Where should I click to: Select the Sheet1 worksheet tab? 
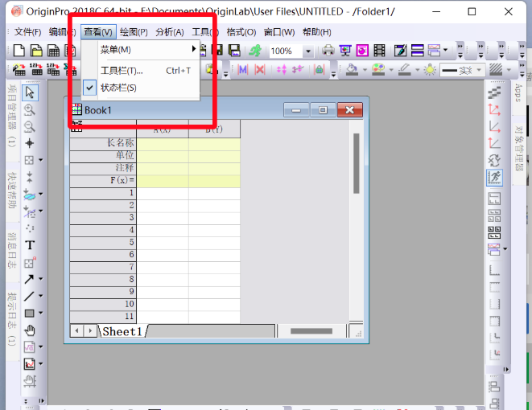(x=122, y=331)
